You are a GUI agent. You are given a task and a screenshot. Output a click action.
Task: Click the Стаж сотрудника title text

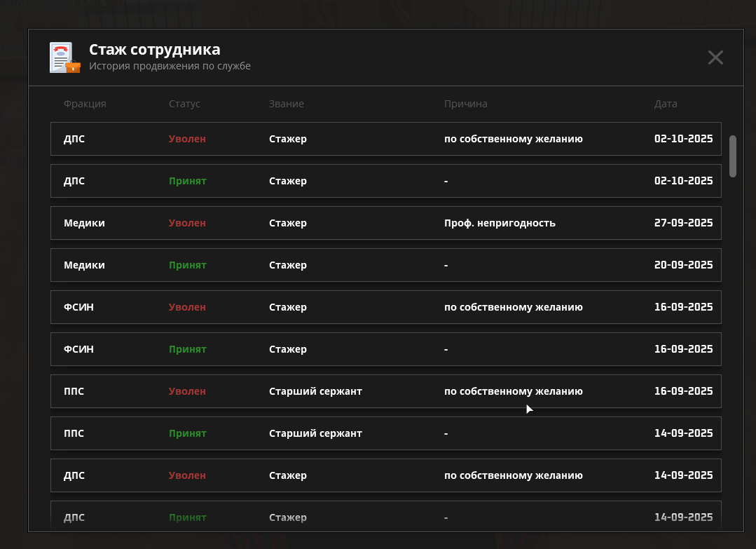coord(154,50)
